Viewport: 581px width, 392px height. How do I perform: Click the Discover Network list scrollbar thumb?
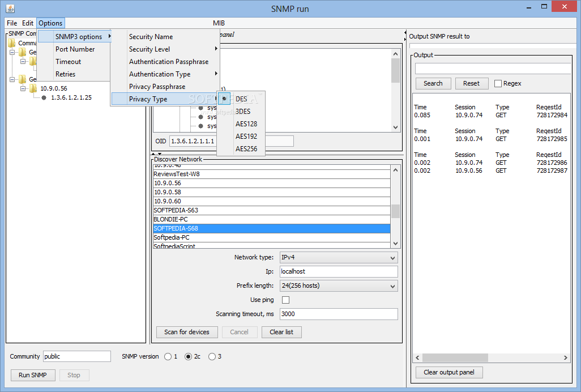(395, 211)
